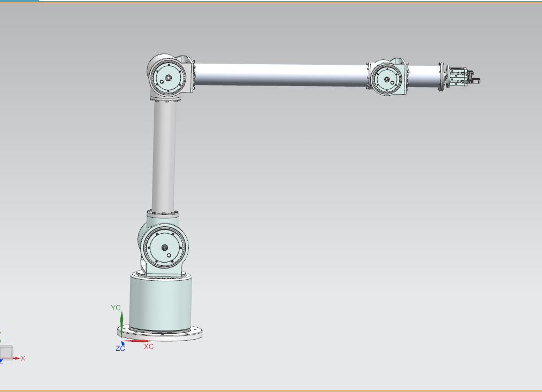This screenshot has height=392, width=542.
Task: Click the green YC axis arrow
Action: 121,325
